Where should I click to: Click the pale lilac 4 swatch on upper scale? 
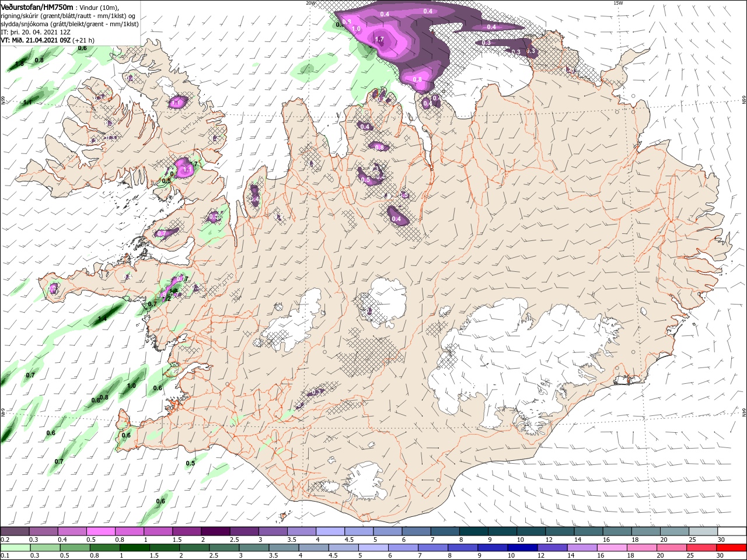331,531
